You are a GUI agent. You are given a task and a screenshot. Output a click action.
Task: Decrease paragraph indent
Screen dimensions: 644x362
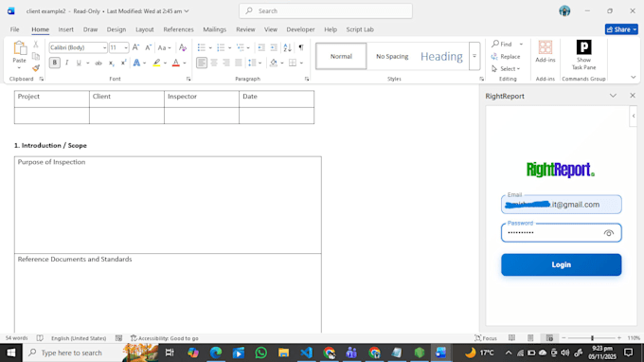pos(261,47)
